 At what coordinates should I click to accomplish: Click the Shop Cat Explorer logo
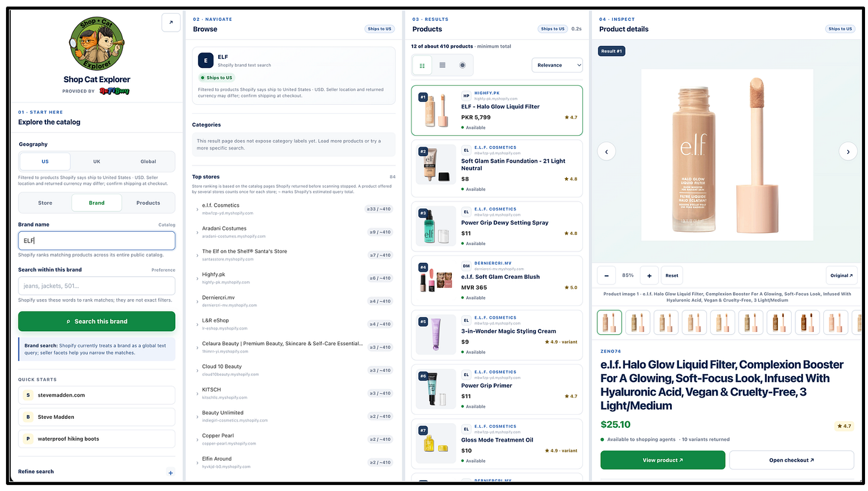(x=97, y=43)
